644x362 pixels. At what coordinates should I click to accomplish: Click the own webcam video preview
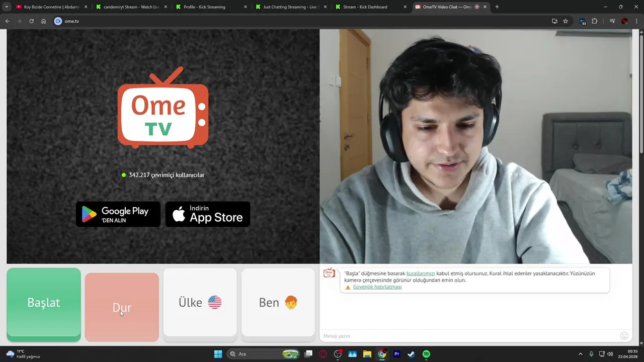(x=475, y=146)
